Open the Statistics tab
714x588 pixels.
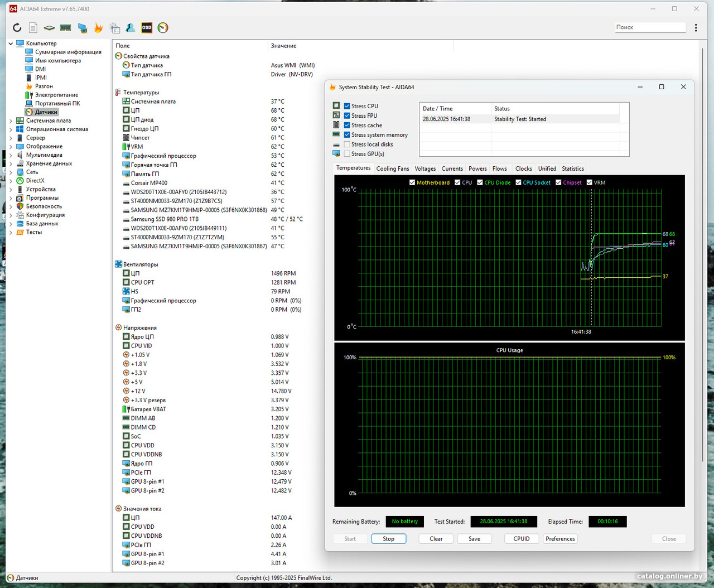click(x=572, y=168)
